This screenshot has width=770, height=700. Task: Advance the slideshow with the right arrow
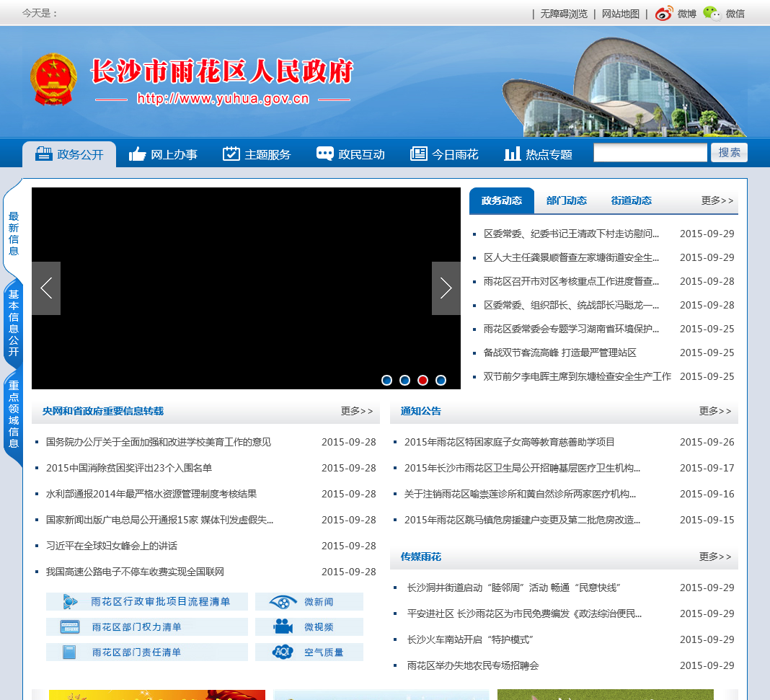(x=446, y=288)
